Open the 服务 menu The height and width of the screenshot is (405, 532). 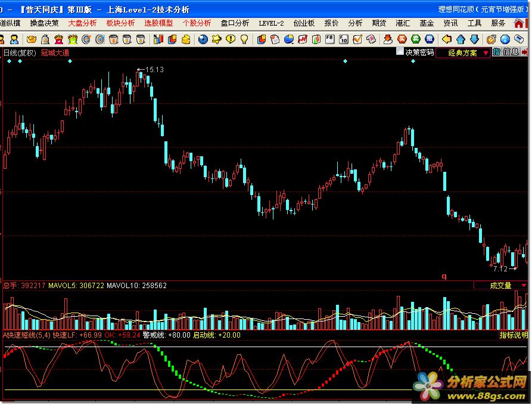[x=498, y=23]
